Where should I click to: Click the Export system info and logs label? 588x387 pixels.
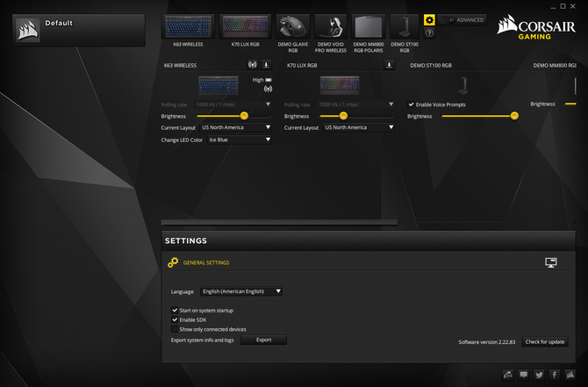point(202,340)
